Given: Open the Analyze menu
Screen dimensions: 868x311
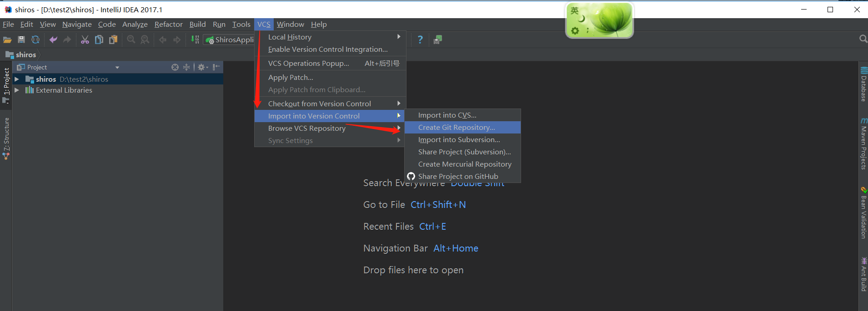Looking at the screenshot, I should [x=135, y=25].
